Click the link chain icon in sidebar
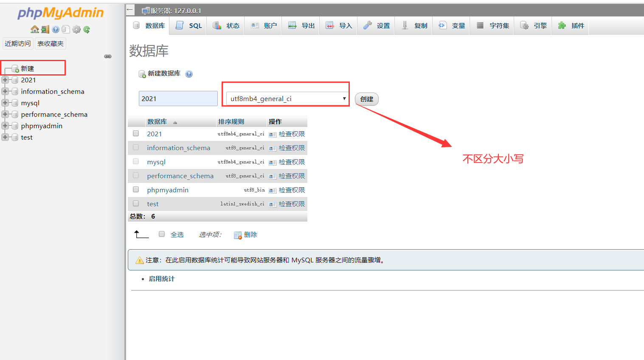Screen dimensions: 644x360 point(108,56)
